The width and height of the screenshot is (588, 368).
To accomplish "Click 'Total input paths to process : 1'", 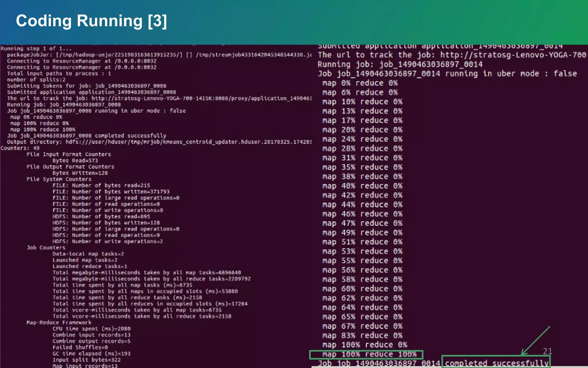I will (x=59, y=74).
